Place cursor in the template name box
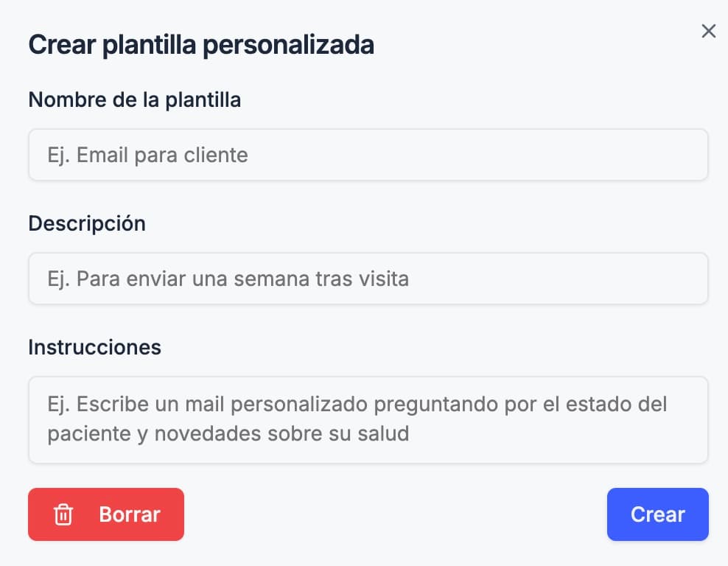 (x=368, y=155)
